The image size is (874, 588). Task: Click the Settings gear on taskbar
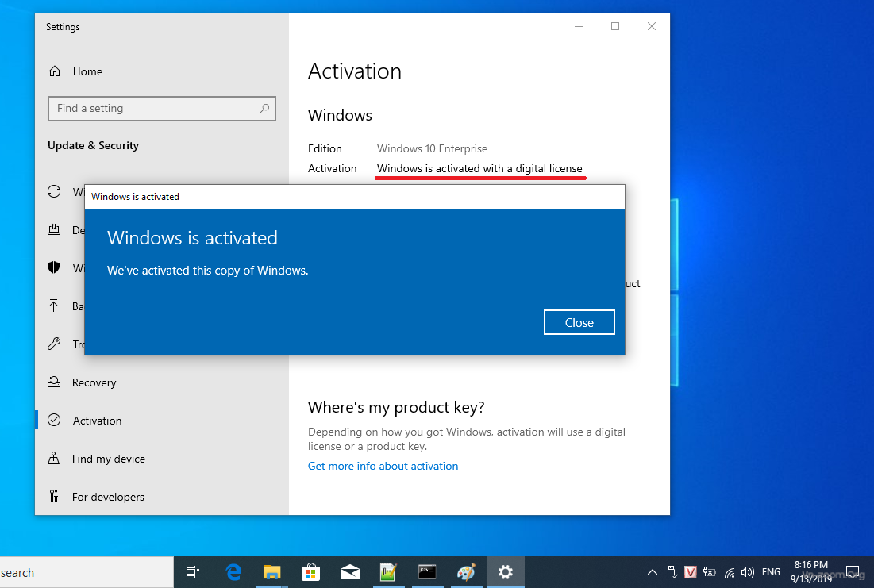click(x=505, y=572)
